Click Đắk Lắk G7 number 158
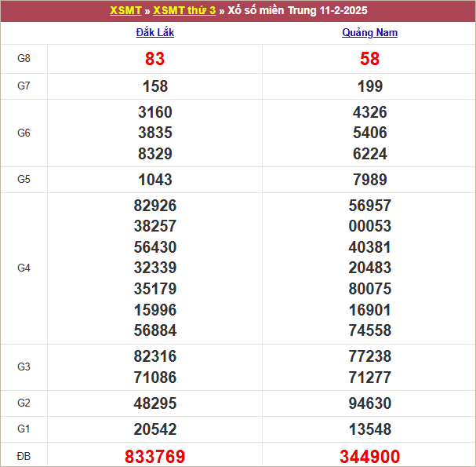This screenshot has height=467, width=476. click(154, 86)
